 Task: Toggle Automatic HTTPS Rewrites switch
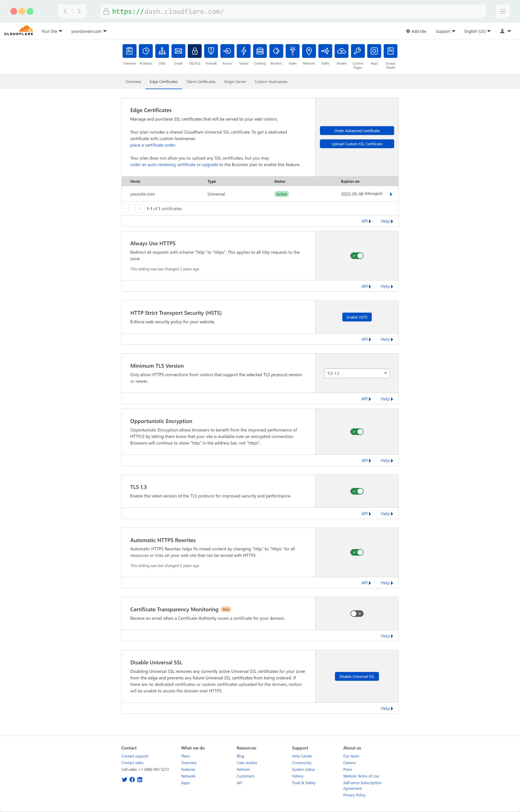tap(357, 552)
